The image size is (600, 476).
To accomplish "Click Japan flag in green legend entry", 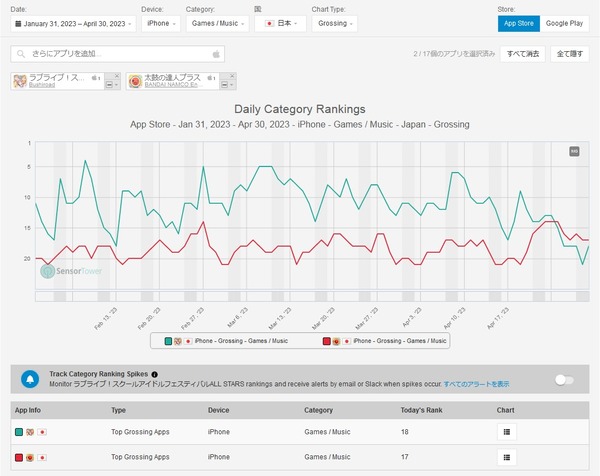I will [188, 341].
